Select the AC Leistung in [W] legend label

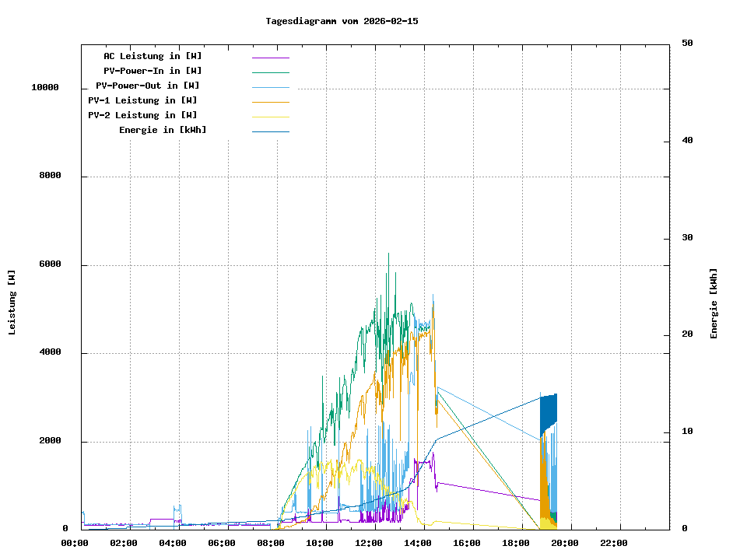153,56
